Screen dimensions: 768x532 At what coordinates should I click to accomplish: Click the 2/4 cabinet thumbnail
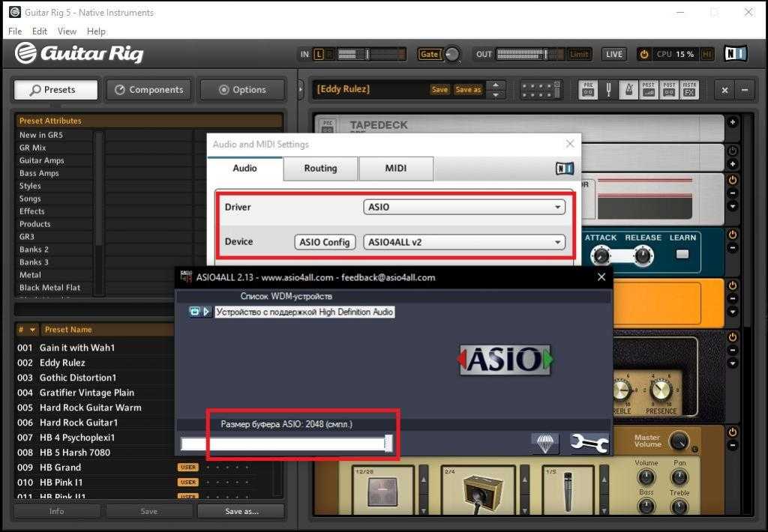478,491
